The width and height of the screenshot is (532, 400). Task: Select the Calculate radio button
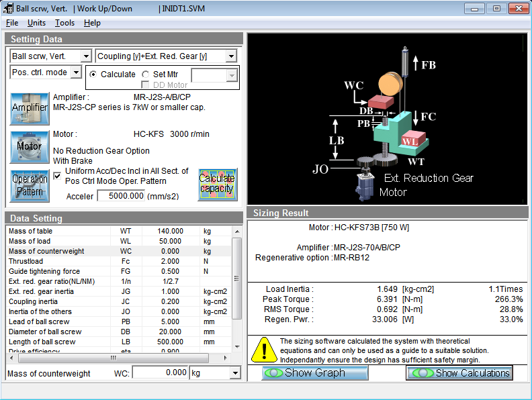(93, 74)
